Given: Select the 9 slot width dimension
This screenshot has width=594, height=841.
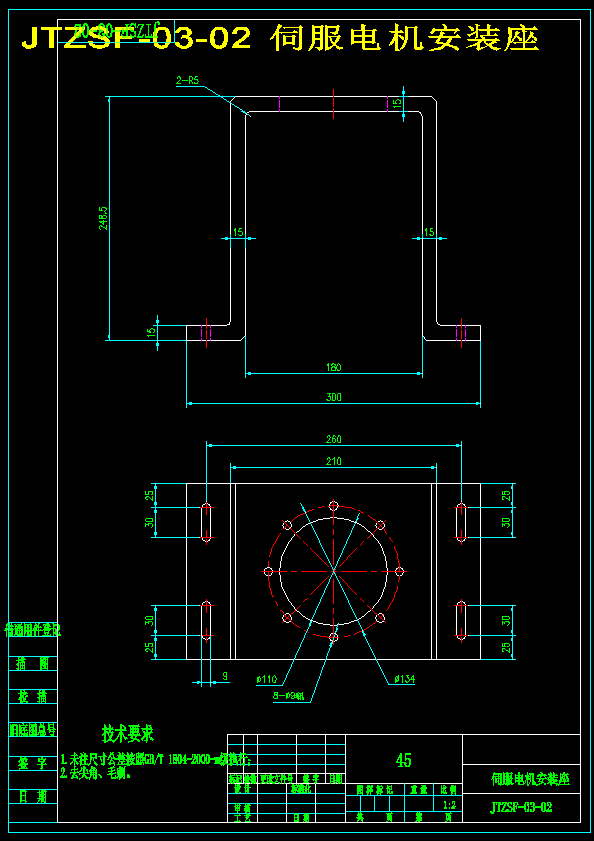Looking at the screenshot, I should coord(225,677).
